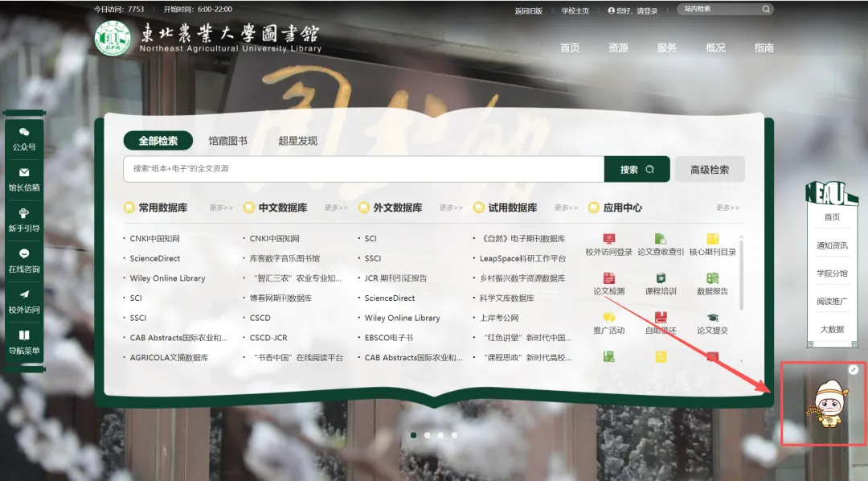This screenshot has width=868, height=481.
Task: Click the user login icon
Action: [611, 10]
